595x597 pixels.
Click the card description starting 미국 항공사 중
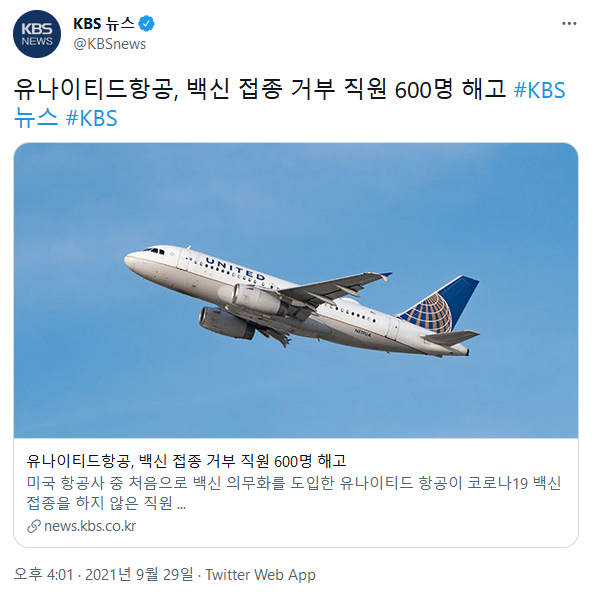click(x=294, y=493)
